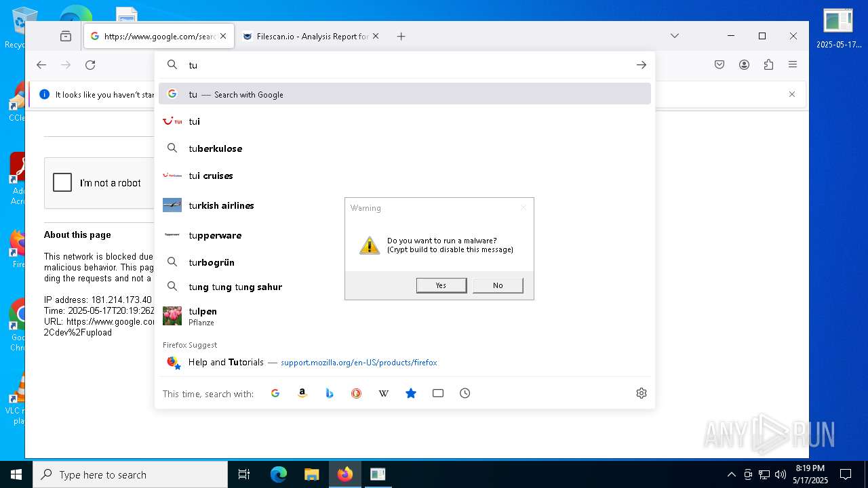Search in bookmarks star icon
Viewport: 868px width, 488px height.
[x=411, y=393]
